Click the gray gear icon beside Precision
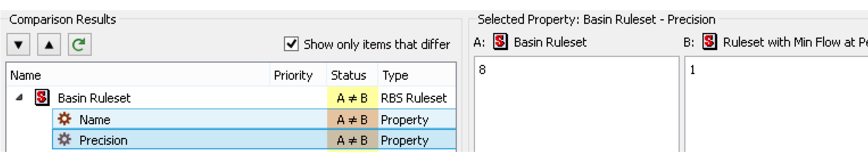Screen dimensions: 868x162 click(x=65, y=139)
